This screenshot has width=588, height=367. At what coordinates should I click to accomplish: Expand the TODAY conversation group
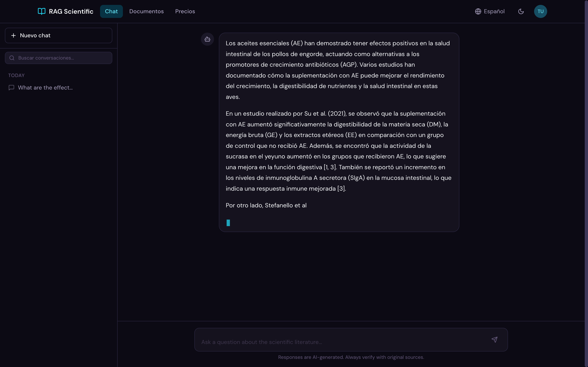coord(17,75)
